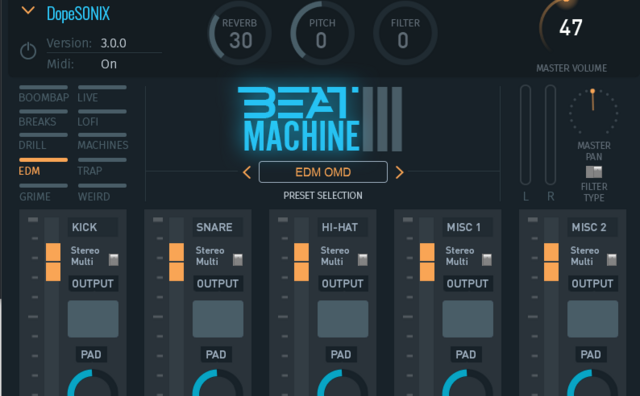
Task: Toggle Stereo/Multi switch on MISC 2 channel
Action: (x=612, y=260)
